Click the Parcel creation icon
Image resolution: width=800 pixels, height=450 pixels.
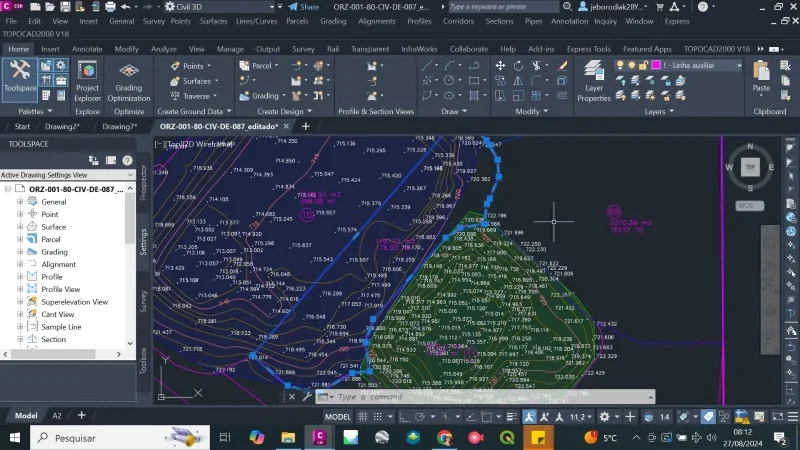[x=244, y=66]
